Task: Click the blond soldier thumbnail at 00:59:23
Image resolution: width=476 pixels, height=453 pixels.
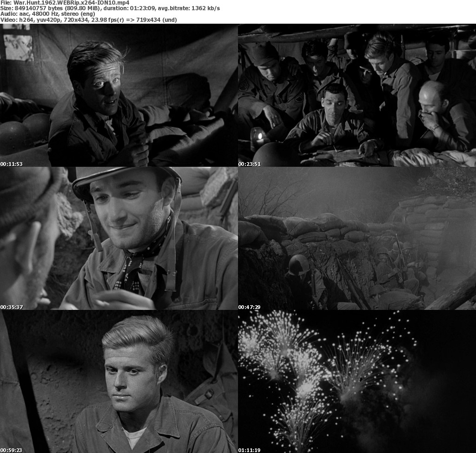Action: 119,381
